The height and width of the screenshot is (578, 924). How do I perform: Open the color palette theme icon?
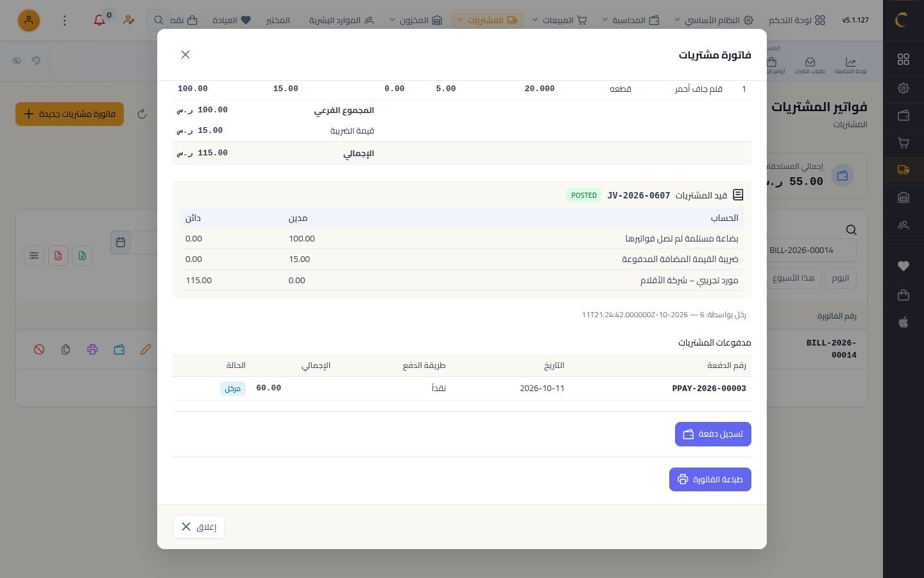[x=36, y=60]
